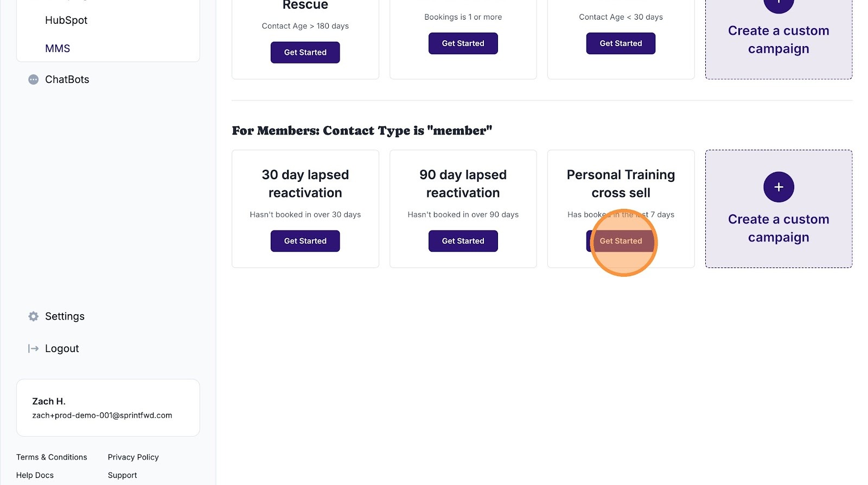Open the Terms & Conditions link
The height and width of the screenshot is (485, 868).
(x=52, y=457)
